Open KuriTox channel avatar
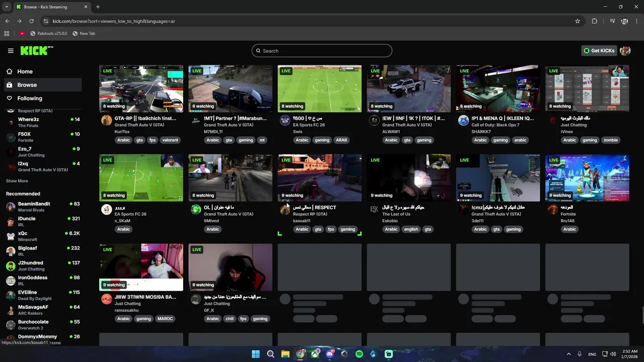The image size is (644, 362). click(106, 120)
